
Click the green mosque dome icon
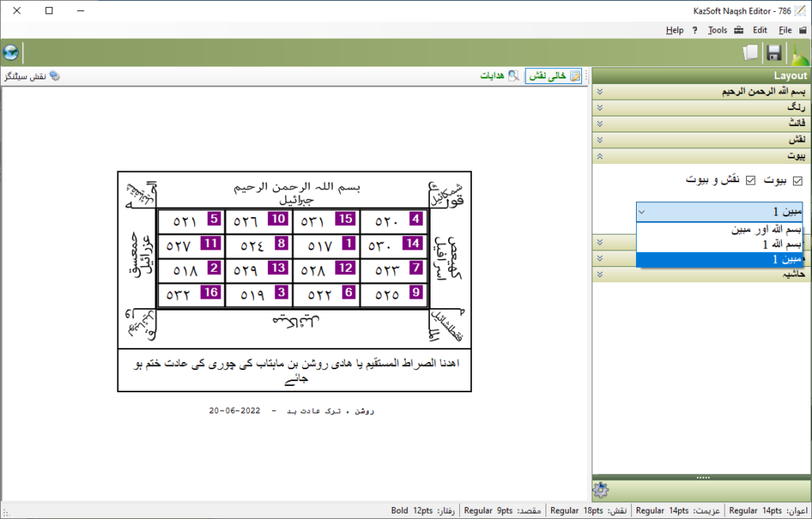[x=799, y=53]
